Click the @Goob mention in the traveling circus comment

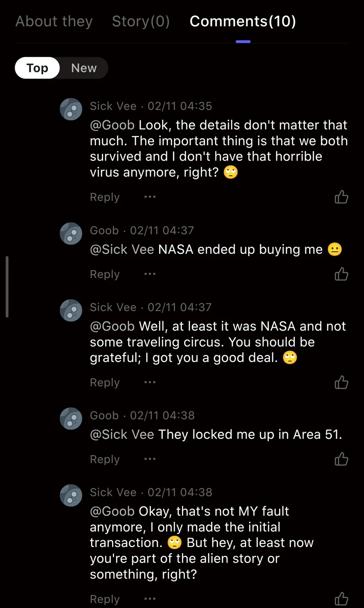pos(112,326)
